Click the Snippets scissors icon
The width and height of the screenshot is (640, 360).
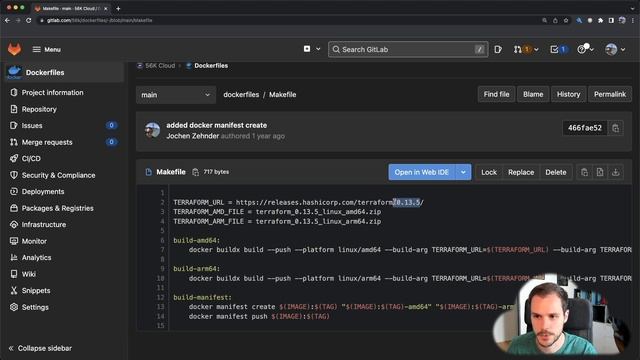(14, 290)
